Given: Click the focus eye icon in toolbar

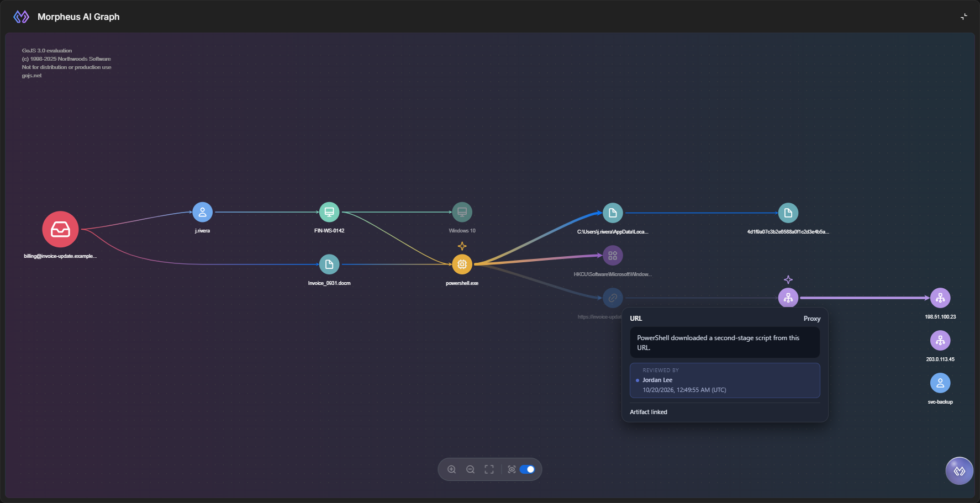Looking at the screenshot, I should (x=512, y=469).
